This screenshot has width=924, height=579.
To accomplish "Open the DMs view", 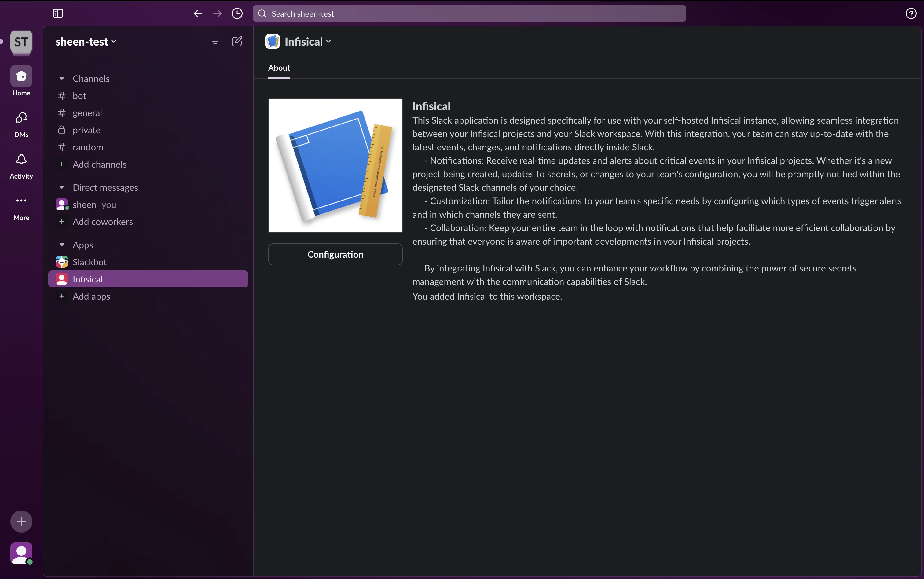I will [21, 124].
